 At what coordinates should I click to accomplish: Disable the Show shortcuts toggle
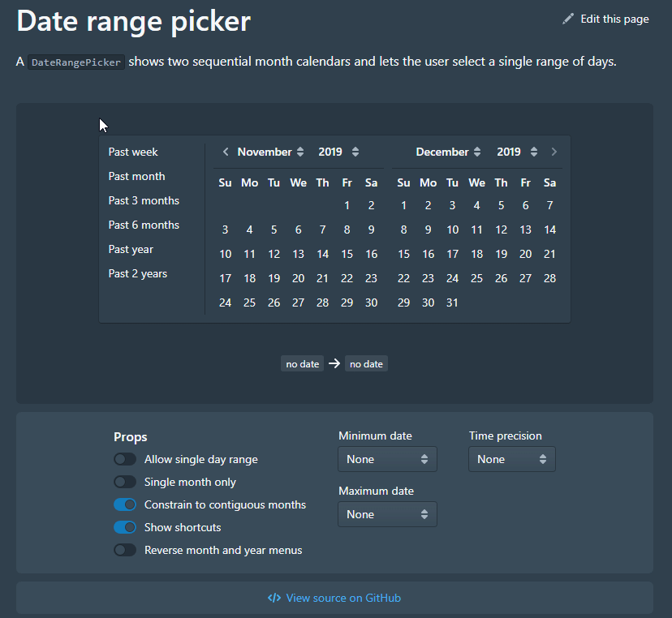[x=124, y=527]
